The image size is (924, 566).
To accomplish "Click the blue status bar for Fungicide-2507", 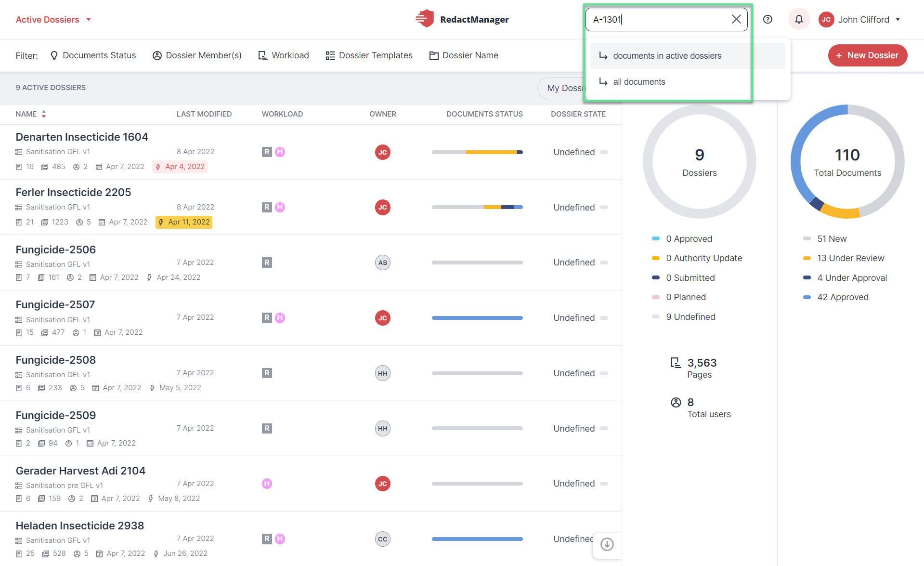I will pos(477,318).
